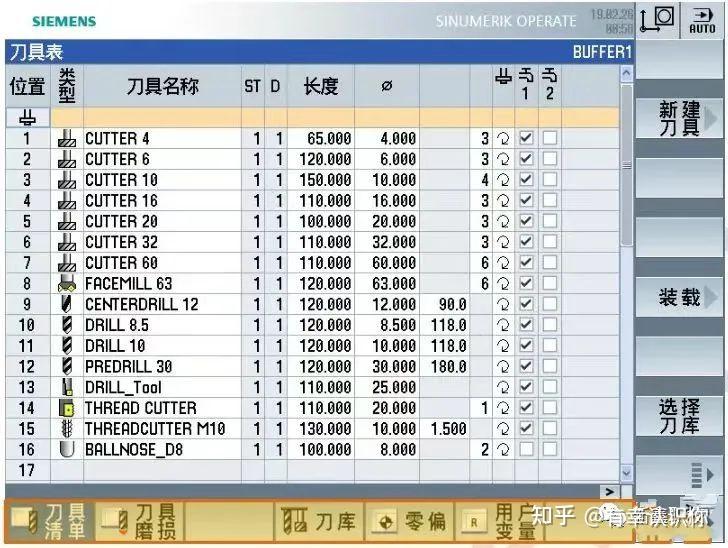
Task: Click spindle rotation icon for THREAD CUTTER
Action: tap(503, 408)
